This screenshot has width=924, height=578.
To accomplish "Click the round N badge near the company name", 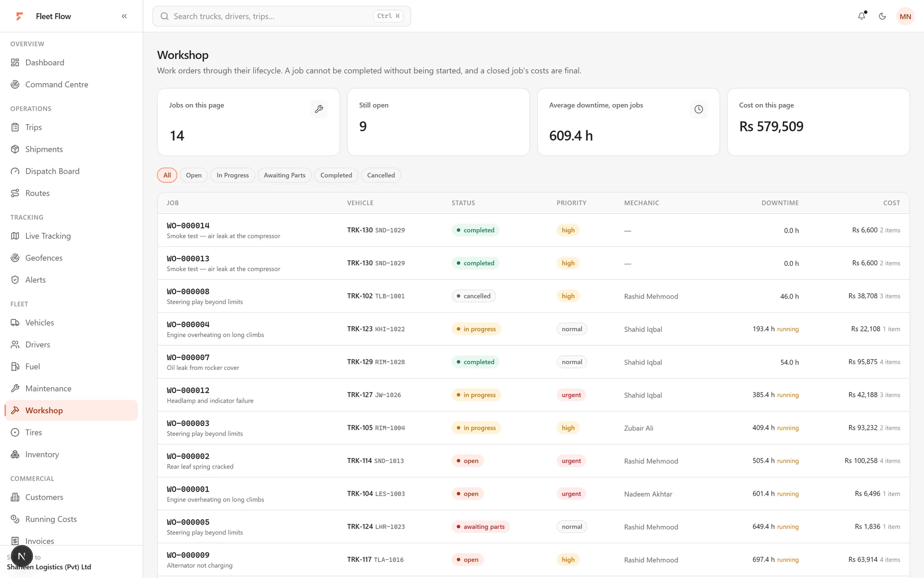I will [22, 556].
